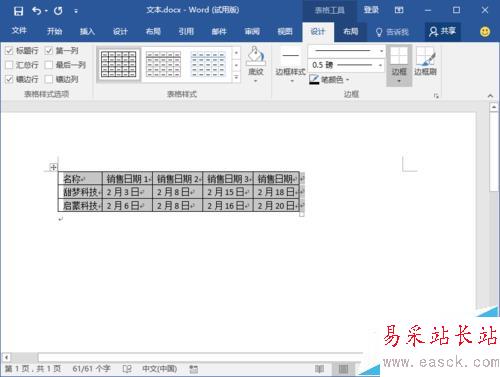Click the proofing spell-check status icon
Image resolution: width=500 pixels, height=377 pixels.
coord(127,369)
